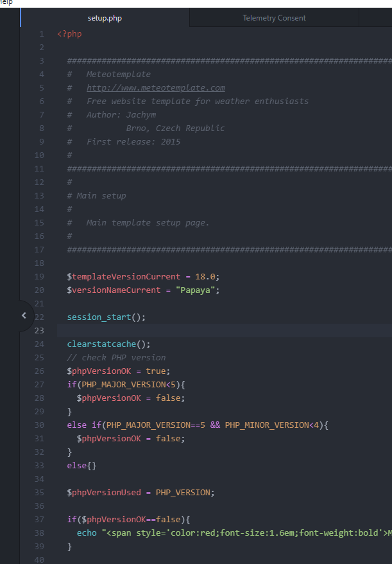This screenshot has width=392, height=564.
Task: Click line number 40 in the gutter
Action: coord(40,560)
